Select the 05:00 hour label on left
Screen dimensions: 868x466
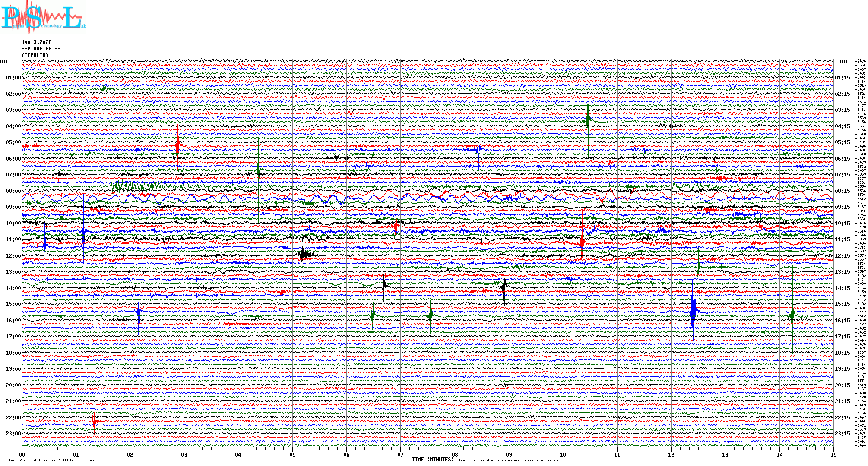pyautogui.click(x=13, y=142)
